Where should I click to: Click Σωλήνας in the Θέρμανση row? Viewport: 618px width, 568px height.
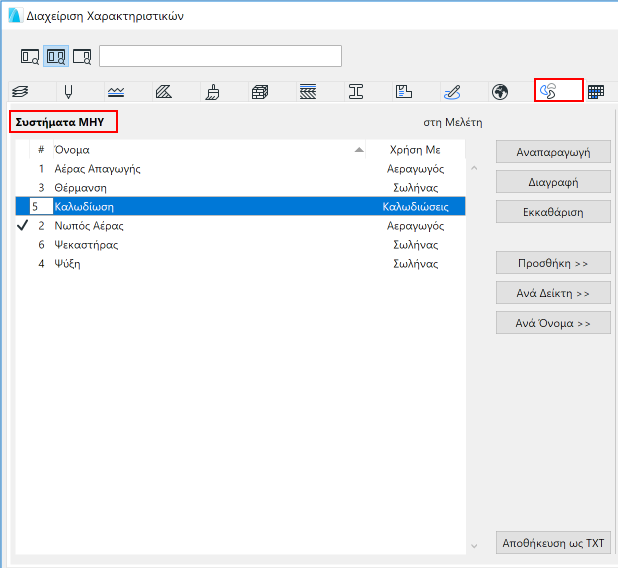(x=415, y=188)
